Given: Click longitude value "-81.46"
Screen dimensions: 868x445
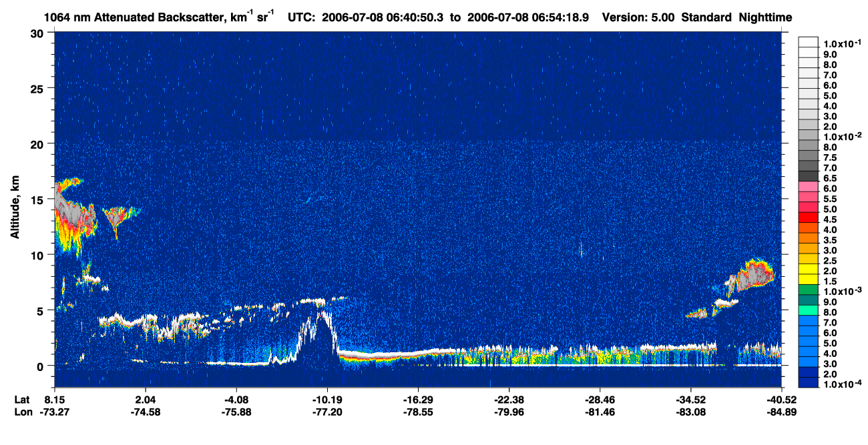Looking at the screenshot, I should click(600, 412).
